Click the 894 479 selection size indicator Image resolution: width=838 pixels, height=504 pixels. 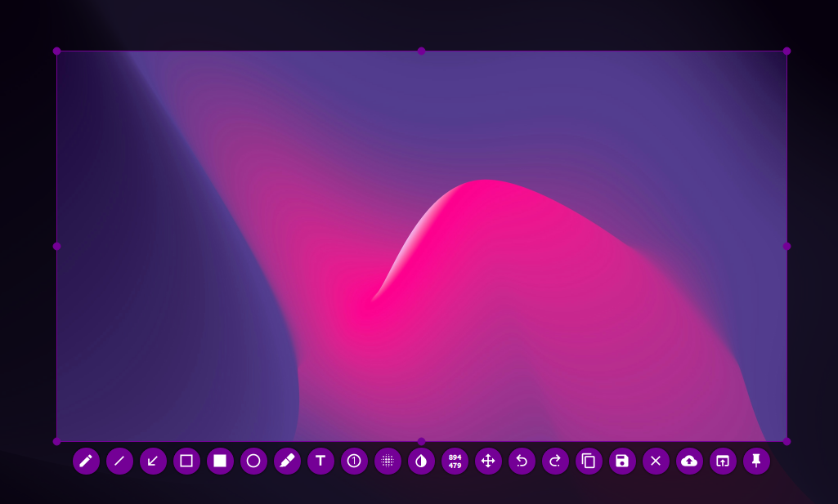pos(455,461)
